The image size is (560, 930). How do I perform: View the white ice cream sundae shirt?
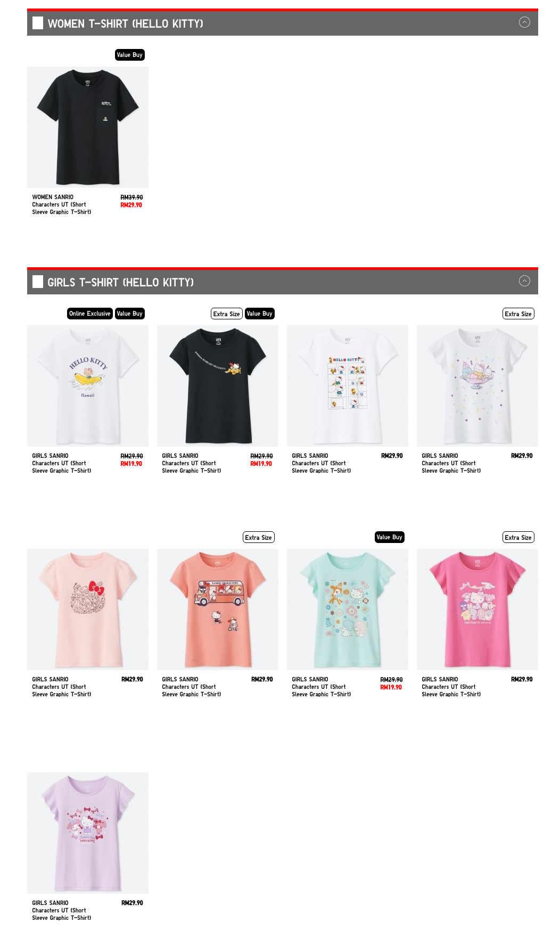coord(477,386)
